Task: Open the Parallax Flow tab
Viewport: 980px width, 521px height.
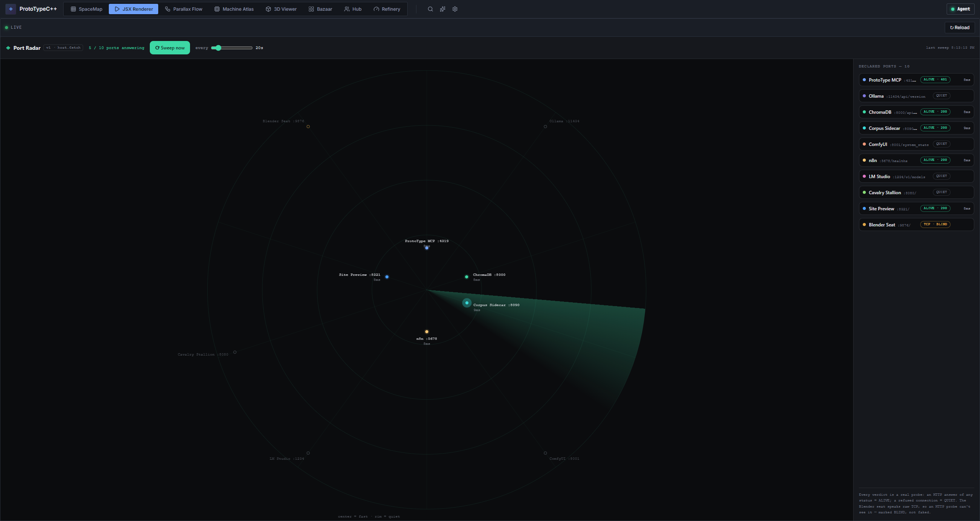Action: (x=184, y=9)
